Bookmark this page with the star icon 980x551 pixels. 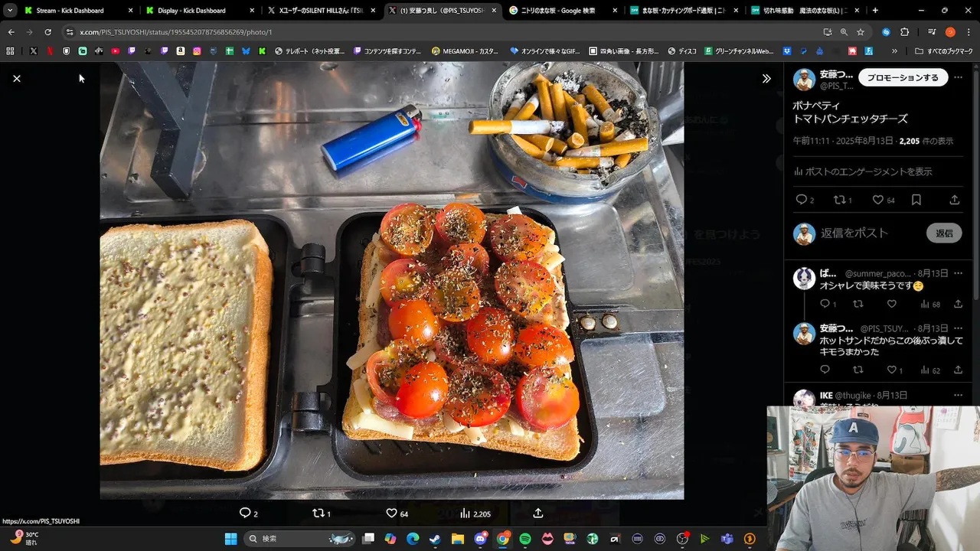click(x=861, y=32)
